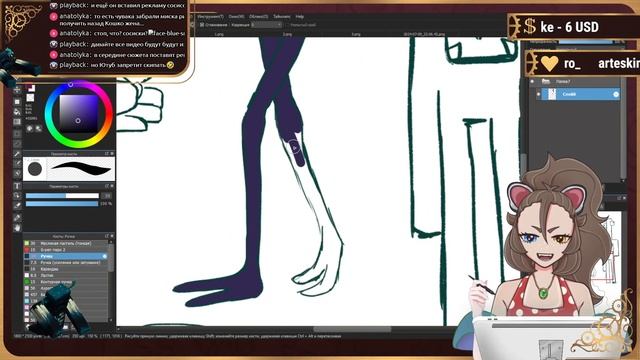Select the Eyedropper tool
This screenshot has height=360, width=640.
(17, 218)
